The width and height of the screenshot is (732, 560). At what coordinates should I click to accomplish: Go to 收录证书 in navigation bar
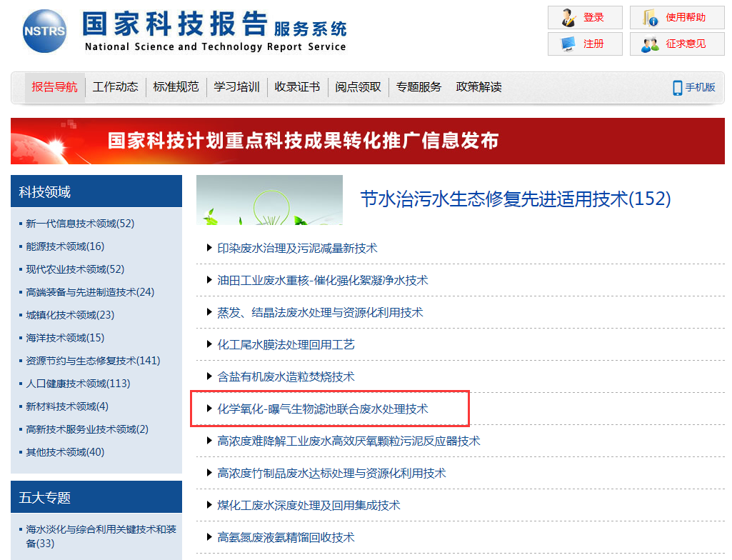click(297, 87)
